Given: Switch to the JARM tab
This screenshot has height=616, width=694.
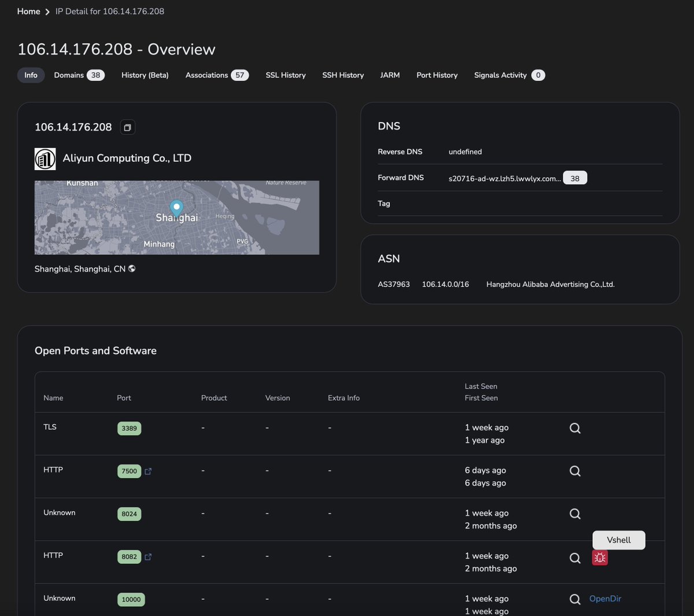Looking at the screenshot, I should 390,75.
